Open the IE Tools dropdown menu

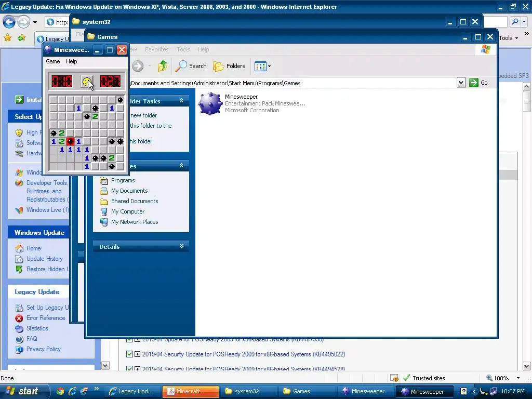[508, 38]
